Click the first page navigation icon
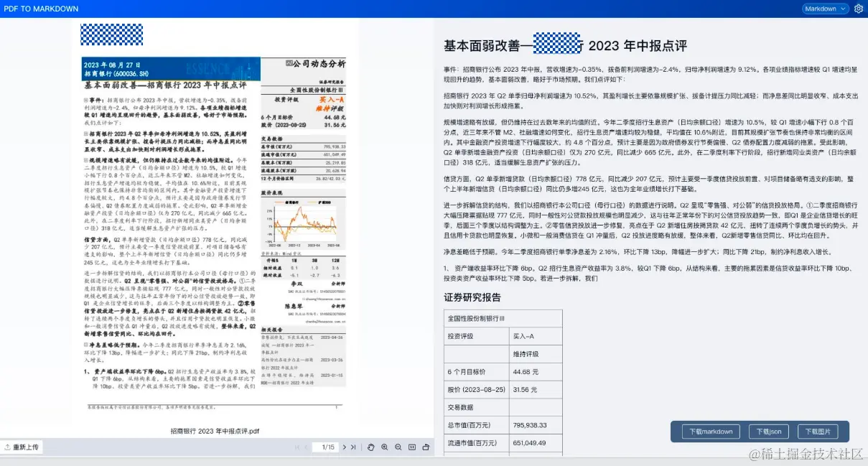868x466 pixels. (x=297, y=447)
